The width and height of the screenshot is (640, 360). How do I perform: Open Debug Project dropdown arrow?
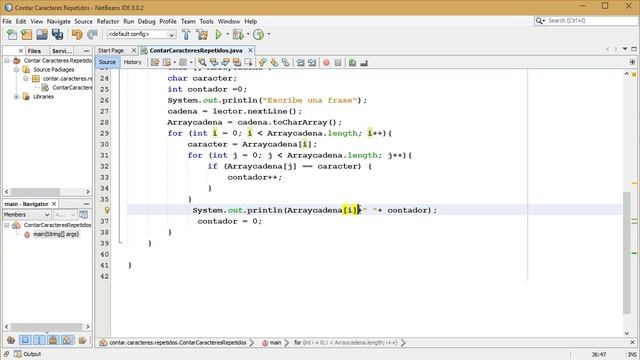[x=248, y=35]
